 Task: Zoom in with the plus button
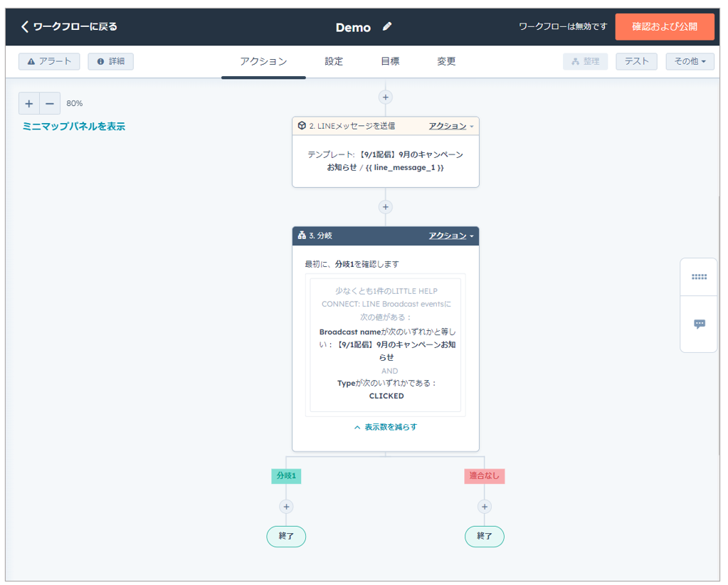coord(29,103)
